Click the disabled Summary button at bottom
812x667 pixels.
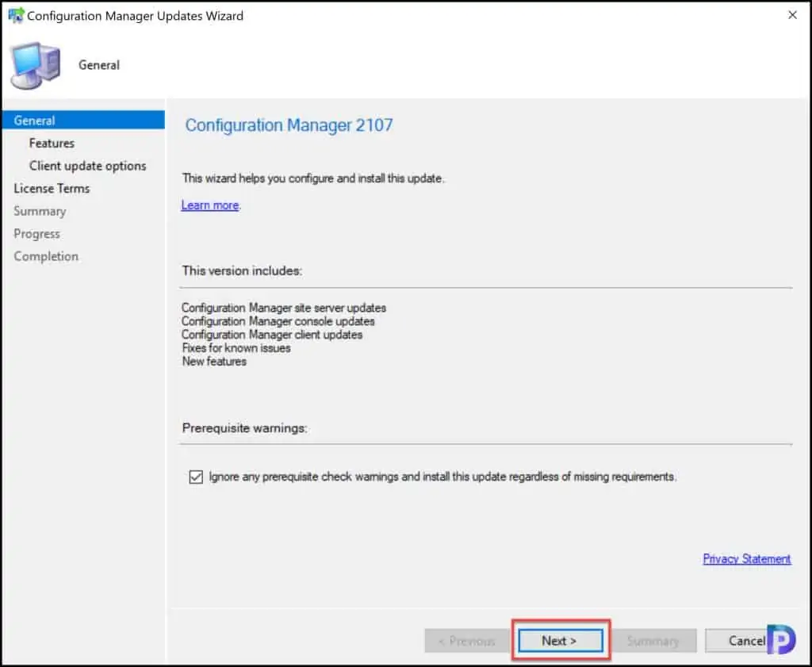(x=653, y=641)
